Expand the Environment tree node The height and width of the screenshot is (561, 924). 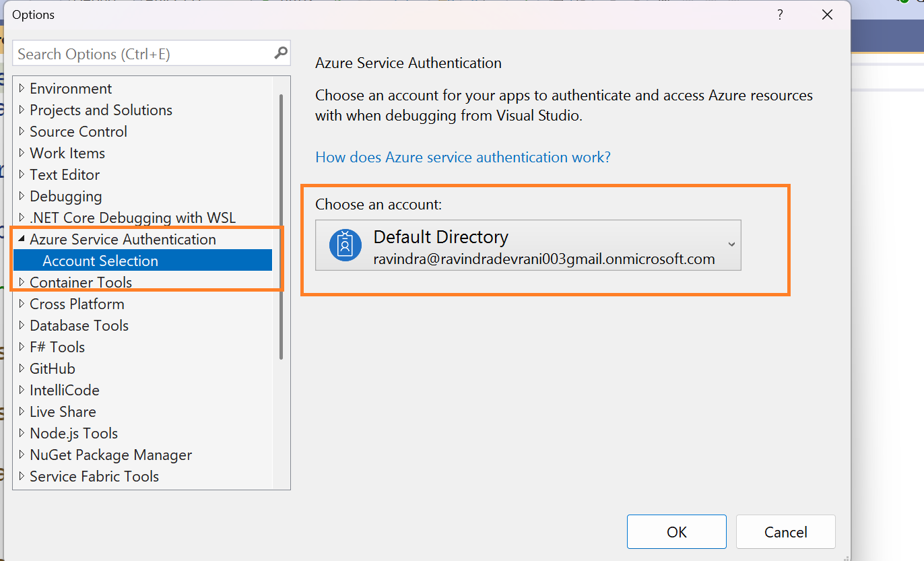click(x=22, y=88)
